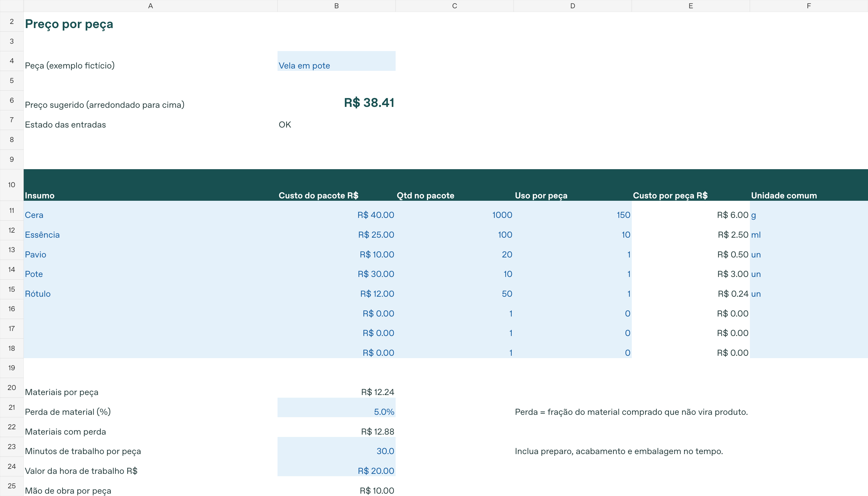Image resolution: width=868 pixels, height=496 pixels.
Task: Select the 'Rótulo' ingredient cell
Action: click(x=150, y=289)
